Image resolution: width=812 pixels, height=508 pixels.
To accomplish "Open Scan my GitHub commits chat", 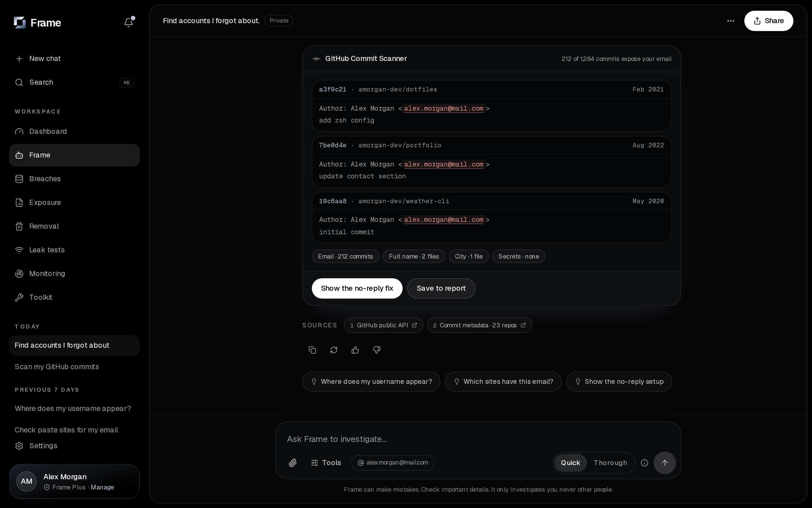I will click(x=74, y=367).
